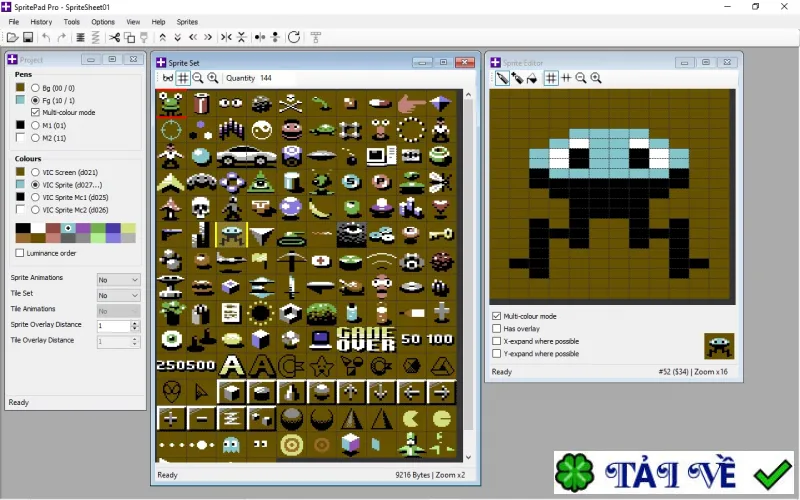Increase the Sprite Overlay Distance stepper
800x500 pixels.
point(135,323)
